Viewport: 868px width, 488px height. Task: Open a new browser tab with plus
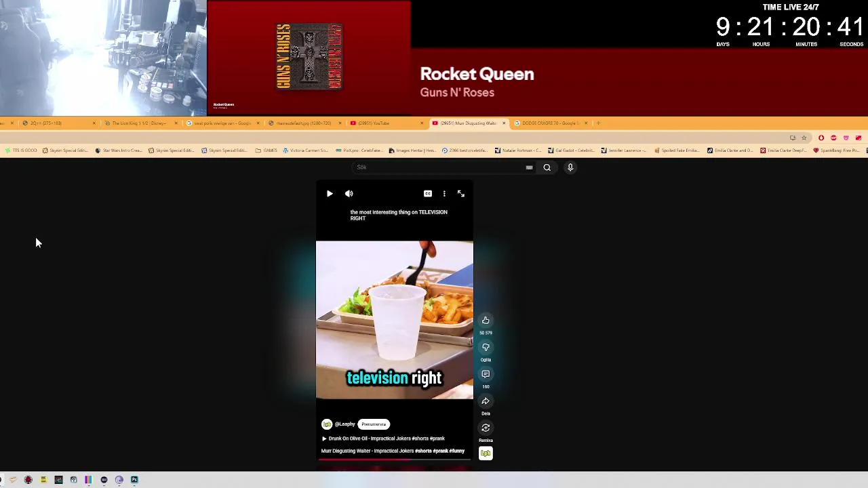[x=597, y=123]
